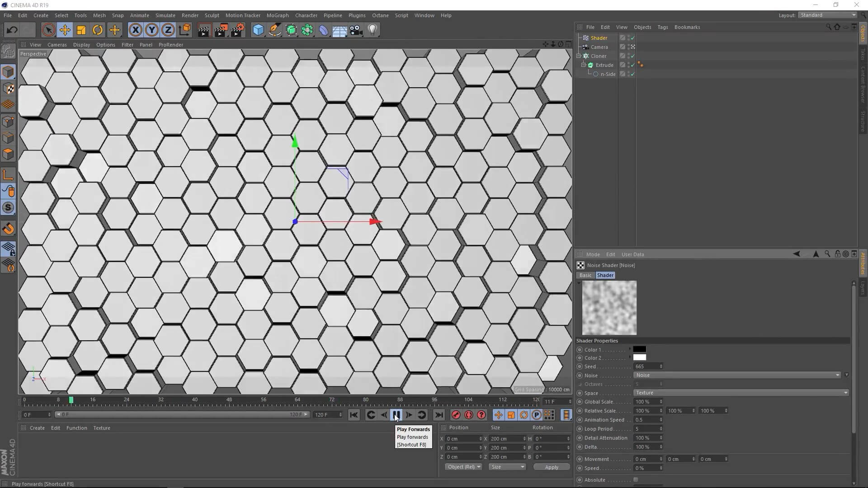
Task: Click the Light object bulb icon
Action: point(373,30)
